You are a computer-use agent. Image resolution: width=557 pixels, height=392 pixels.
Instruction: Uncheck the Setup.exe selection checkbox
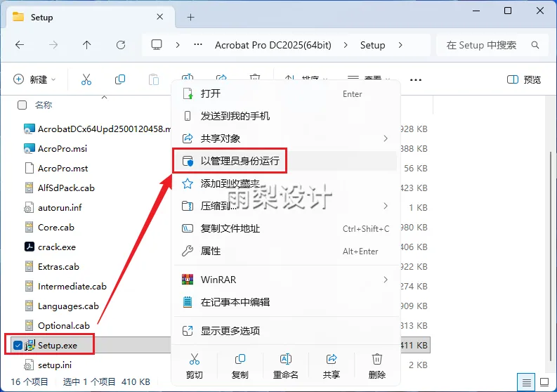pos(18,345)
